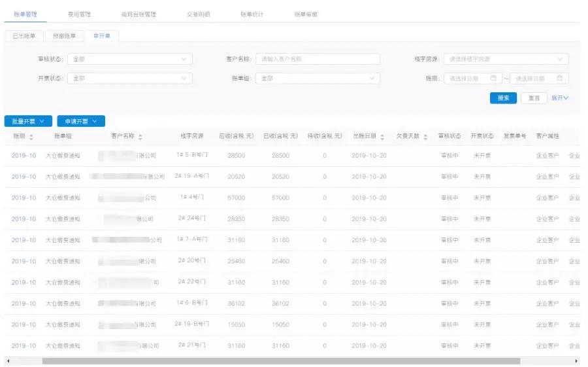Click right arrow of horizontal scrollbar
588x367 pixels.
(x=576, y=360)
